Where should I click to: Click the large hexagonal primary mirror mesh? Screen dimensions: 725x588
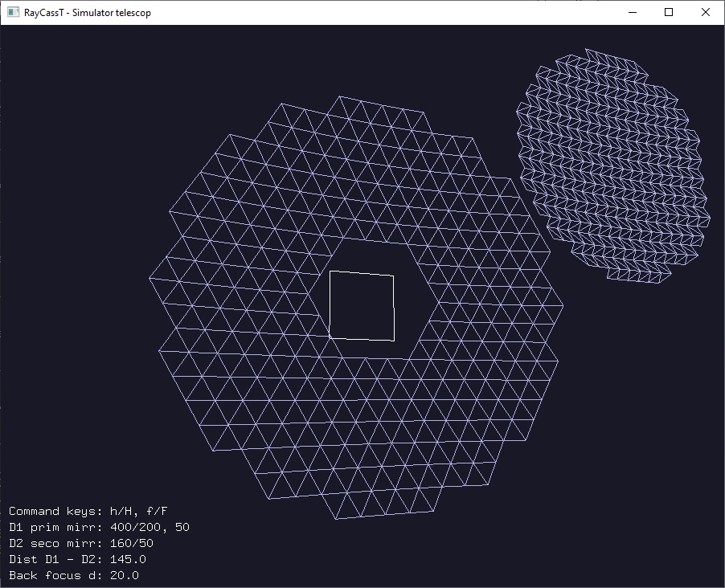(x=356, y=308)
